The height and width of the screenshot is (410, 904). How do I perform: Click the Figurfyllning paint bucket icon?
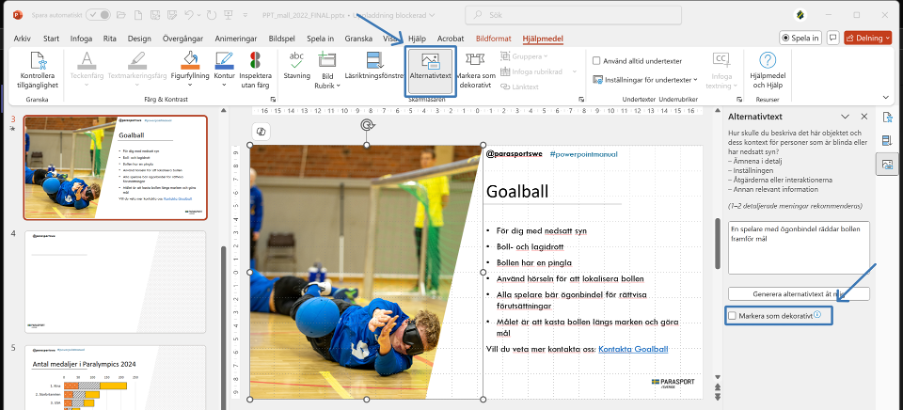[x=190, y=60]
